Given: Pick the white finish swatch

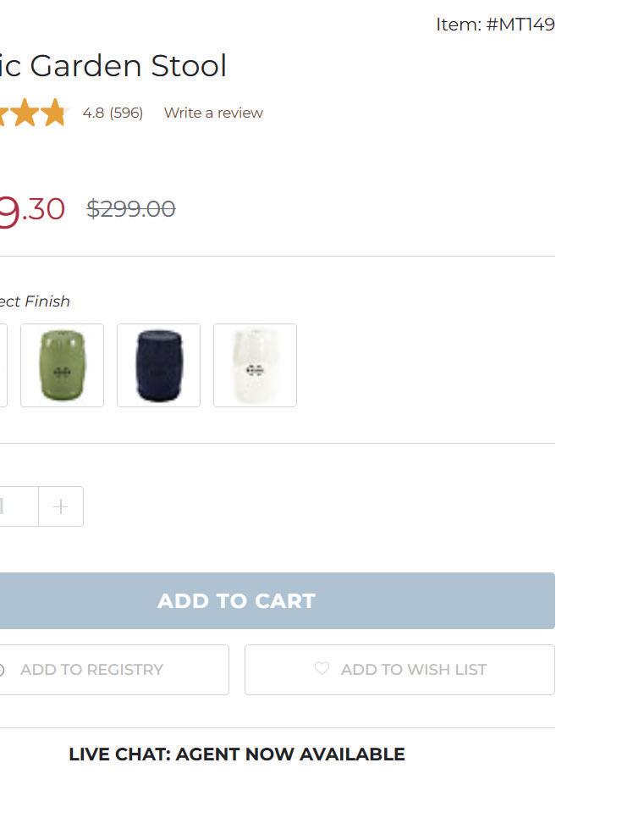Looking at the screenshot, I should pos(255,365).
